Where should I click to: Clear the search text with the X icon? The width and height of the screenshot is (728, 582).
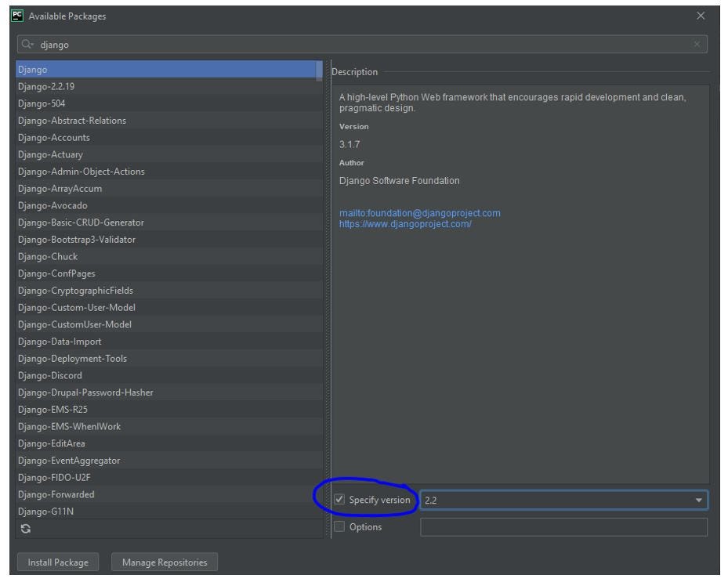click(698, 45)
